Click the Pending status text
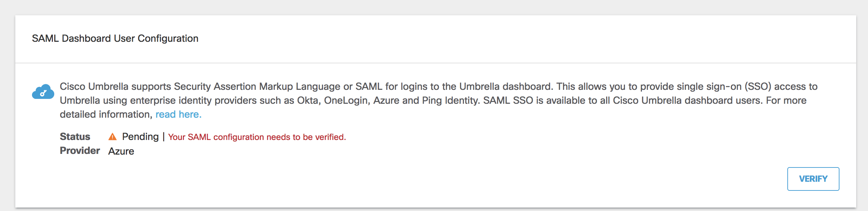The width and height of the screenshot is (868, 211). tap(140, 136)
